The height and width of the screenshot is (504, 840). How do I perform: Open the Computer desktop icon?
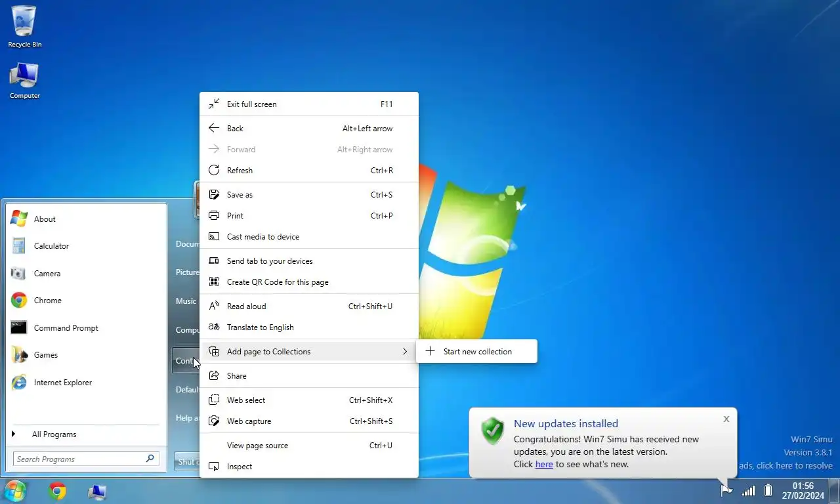click(x=24, y=81)
